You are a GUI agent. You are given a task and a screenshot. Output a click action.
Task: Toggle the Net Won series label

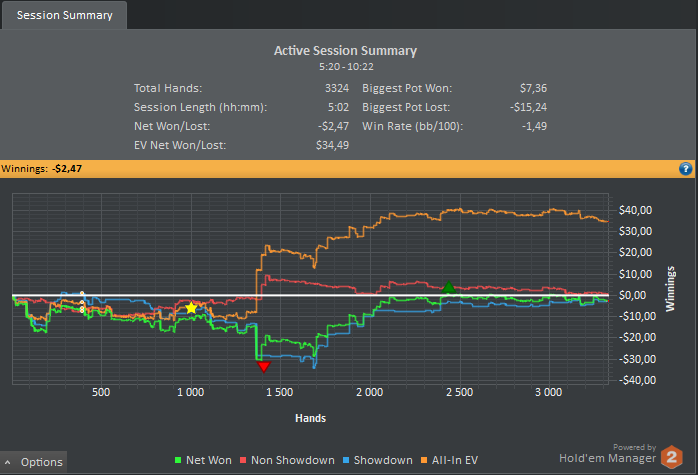pyautogui.click(x=209, y=460)
